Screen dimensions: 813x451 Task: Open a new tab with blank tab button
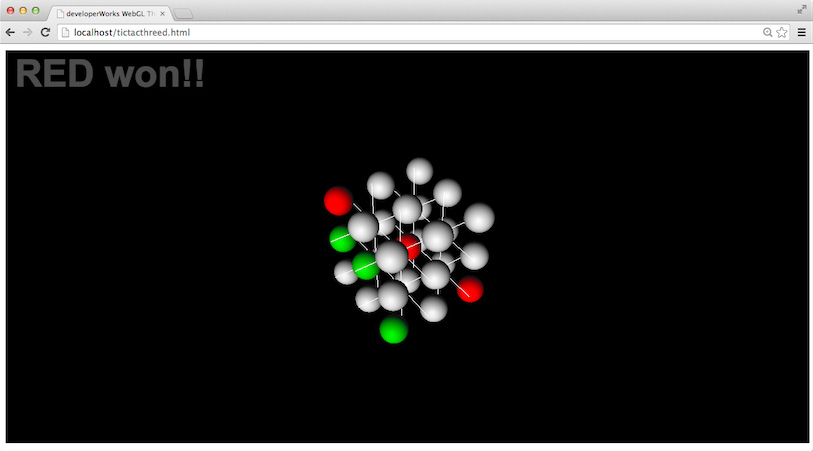(x=183, y=14)
